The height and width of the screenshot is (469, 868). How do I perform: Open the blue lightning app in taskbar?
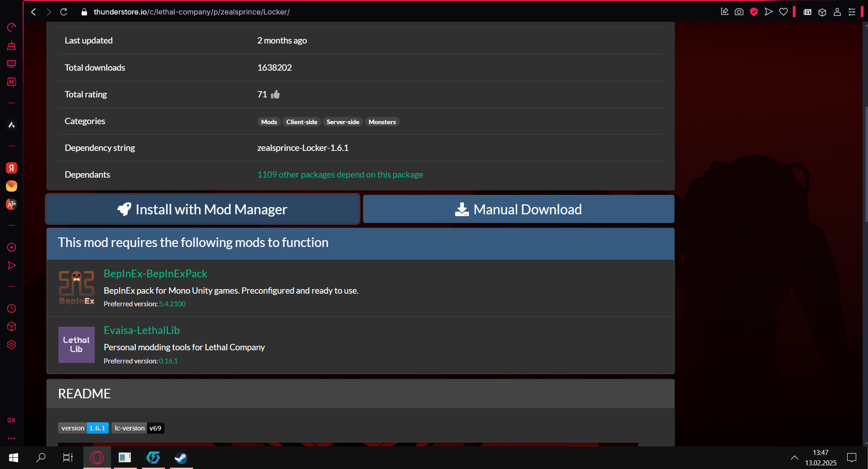[153, 458]
